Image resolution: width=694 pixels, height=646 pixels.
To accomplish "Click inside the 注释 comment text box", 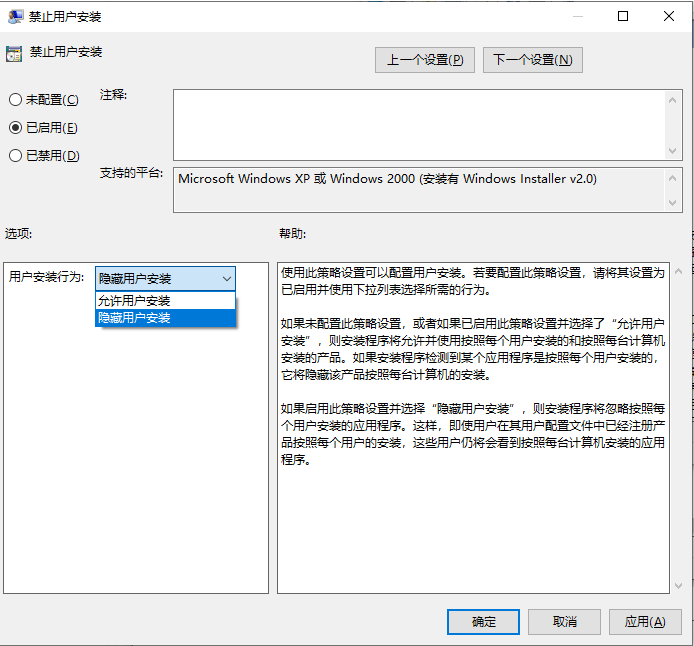I will (415, 124).
